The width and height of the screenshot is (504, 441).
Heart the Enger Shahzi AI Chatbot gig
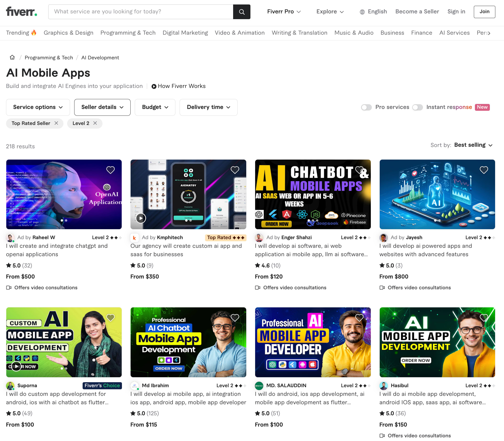tap(359, 170)
